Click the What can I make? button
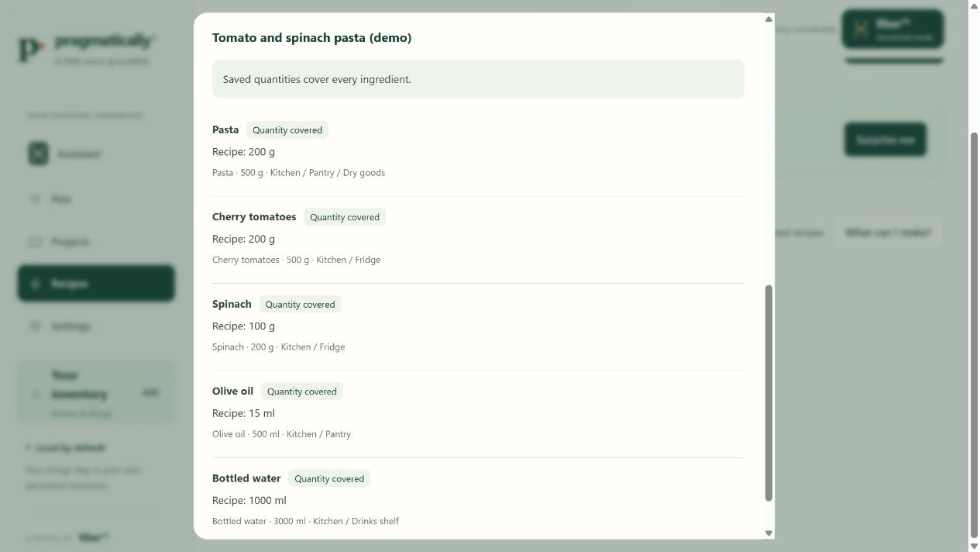This screenshot has height=552, width=980. tap(888, 232)
